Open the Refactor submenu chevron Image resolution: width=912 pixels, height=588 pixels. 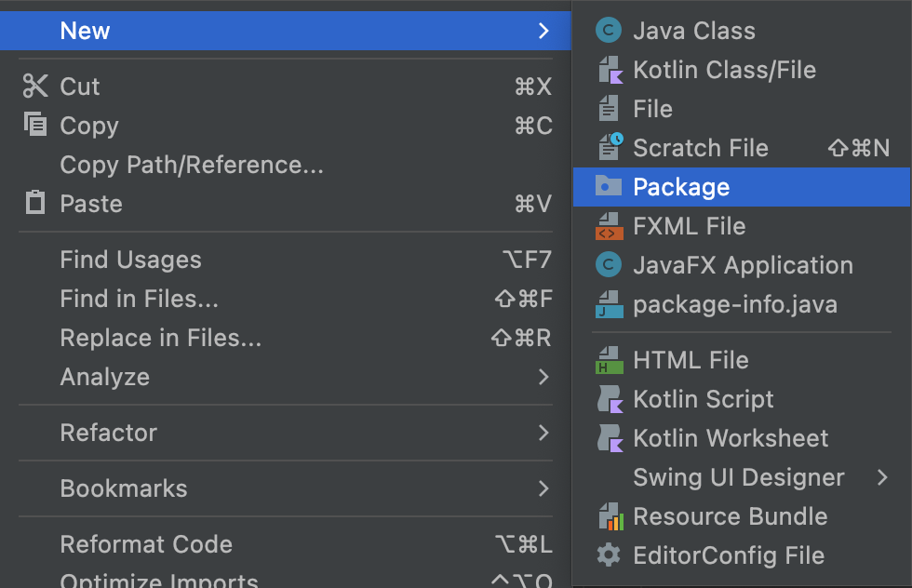[x=543, y=433]
